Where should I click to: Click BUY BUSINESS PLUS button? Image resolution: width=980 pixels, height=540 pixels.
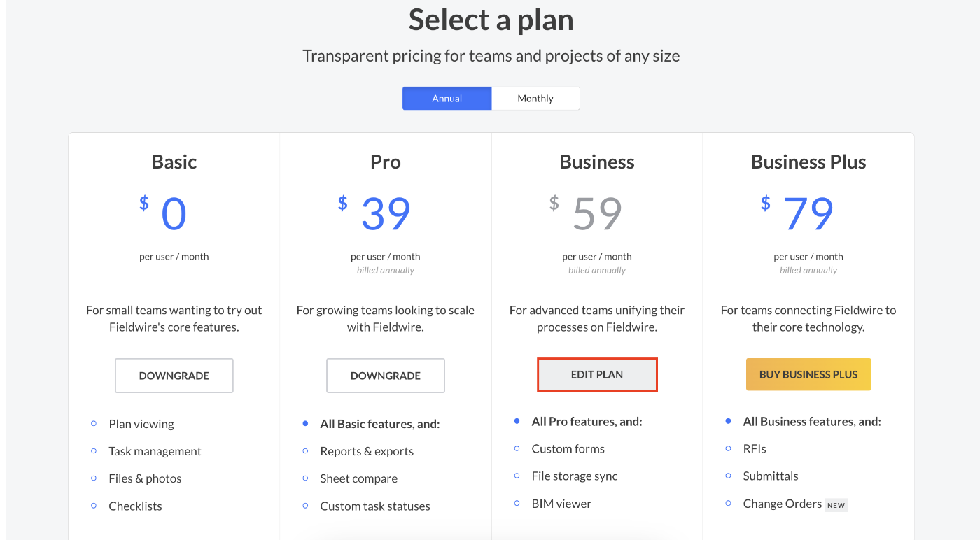pyautogui.click(x=808, y=374)
